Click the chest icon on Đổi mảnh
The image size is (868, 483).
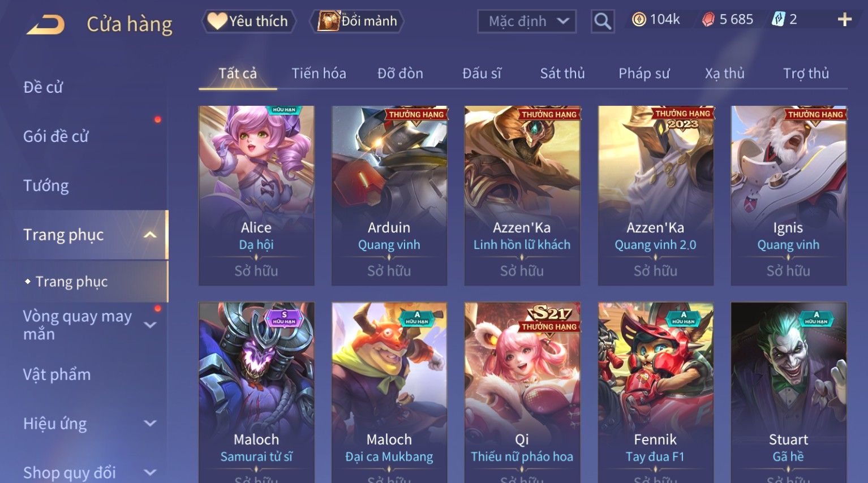pos(328,21)
